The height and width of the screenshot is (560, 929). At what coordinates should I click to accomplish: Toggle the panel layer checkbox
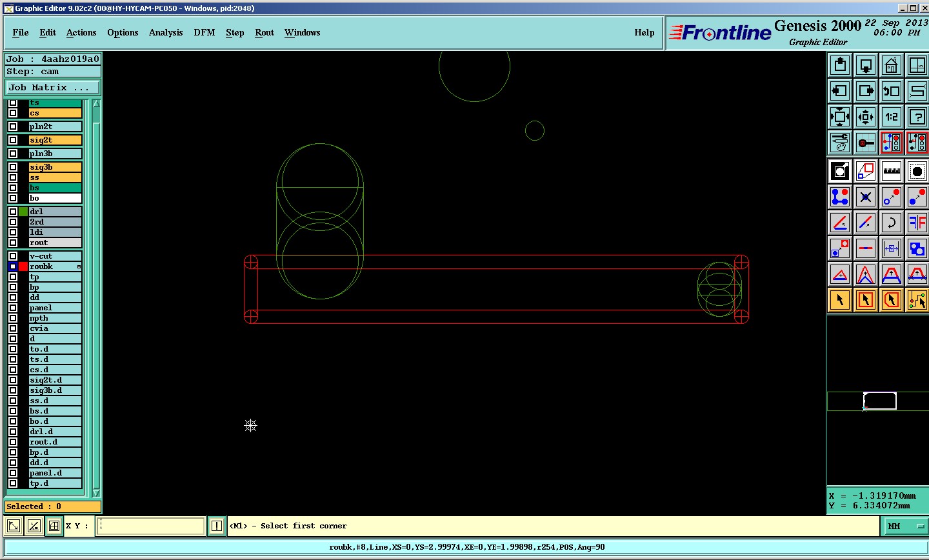click(13, 308)
